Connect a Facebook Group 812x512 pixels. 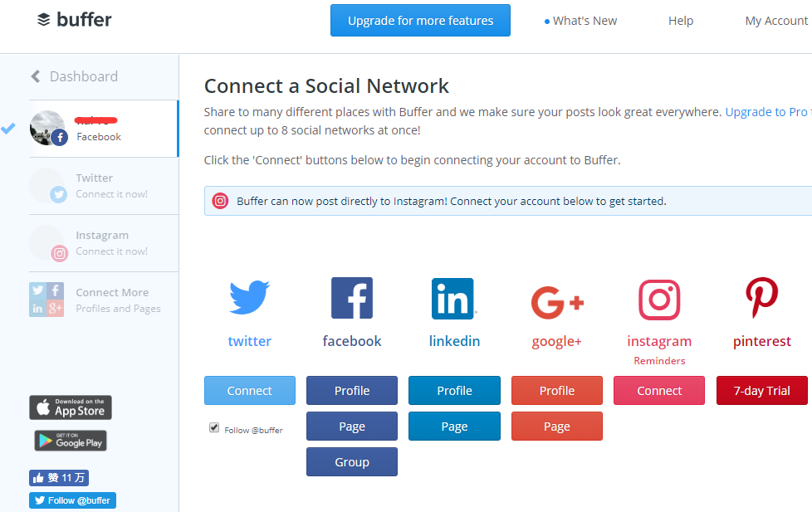point(352,462)
